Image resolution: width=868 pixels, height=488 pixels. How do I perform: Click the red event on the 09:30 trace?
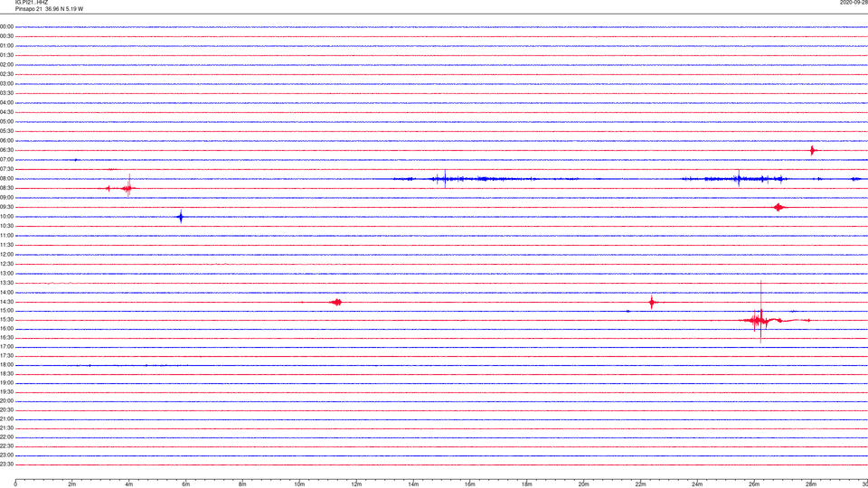pyautogui.click(x=778, y=208)
